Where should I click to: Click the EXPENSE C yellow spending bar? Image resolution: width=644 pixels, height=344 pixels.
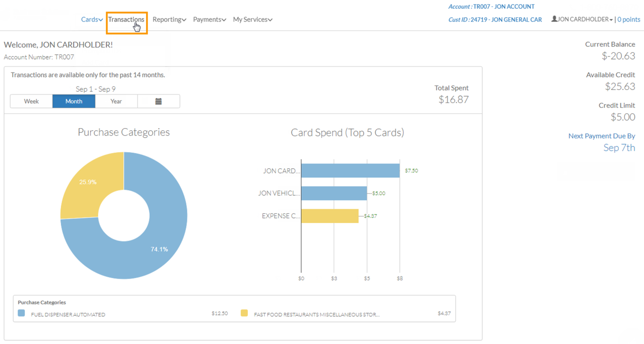pos(330,216)
